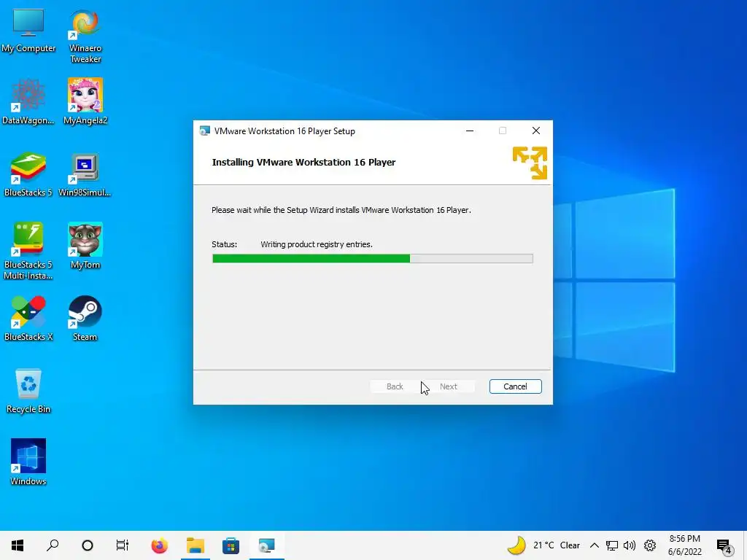Open Action Center notifications icon
Viewport: 747px width, 560px height.
(724, 546)
